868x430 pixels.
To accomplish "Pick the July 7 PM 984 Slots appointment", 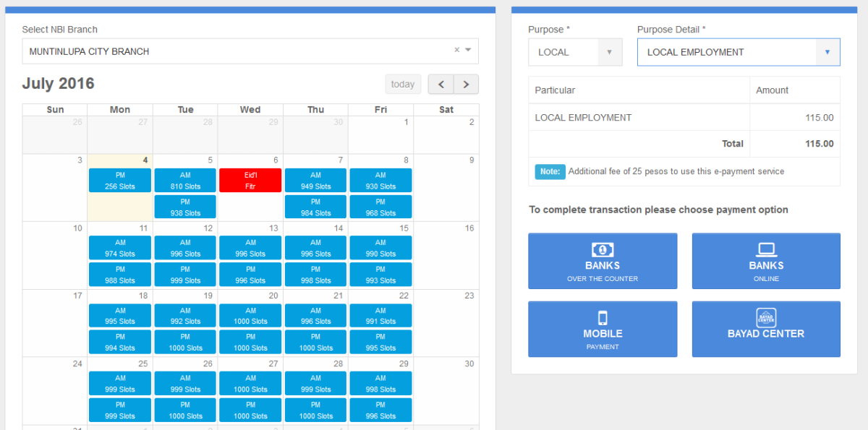I will (315, 207).
